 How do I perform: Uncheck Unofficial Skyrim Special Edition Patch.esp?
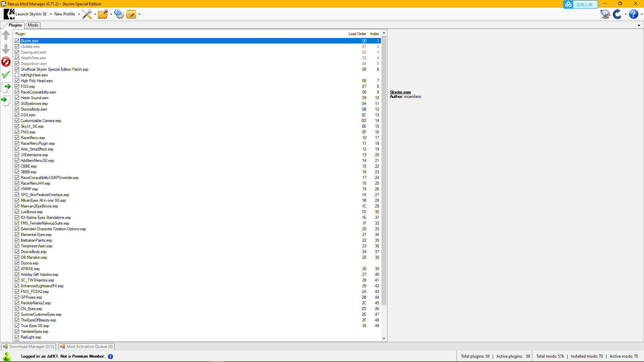pyautogui.click(x=17, y=69)
